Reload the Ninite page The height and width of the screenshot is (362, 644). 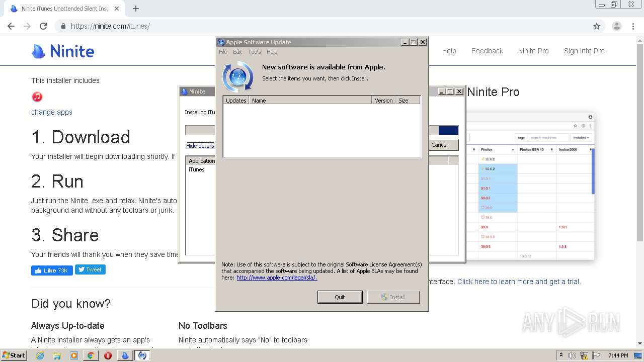pyautogui.click(x=43, y=26)
